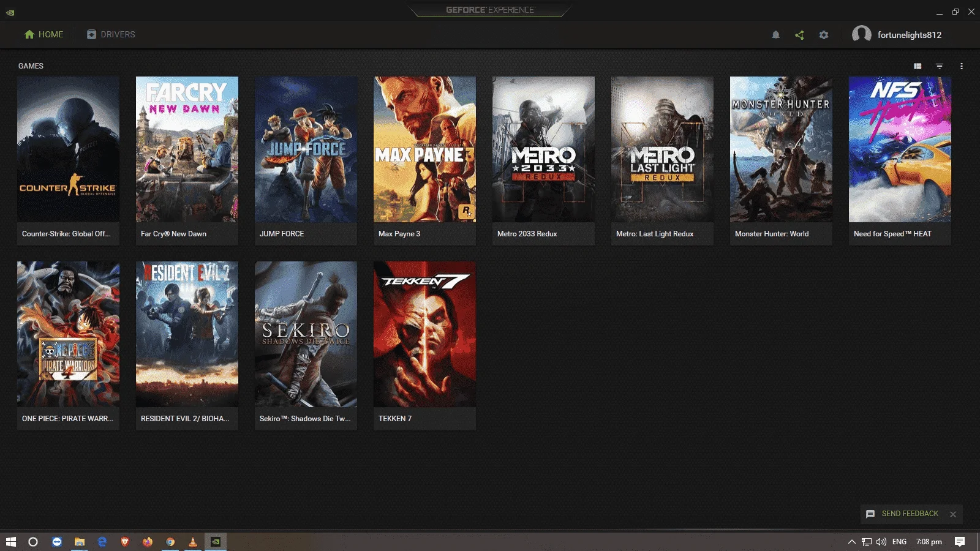This screenshot has width=980, height=551.
Task: Open the clock showing 7:08 pm
Action: click(929, 542)
